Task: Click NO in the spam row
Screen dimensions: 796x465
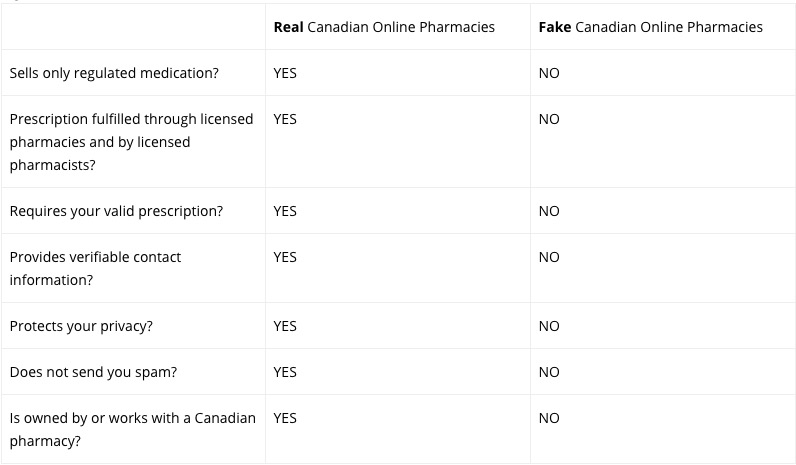Action: point(549,372)
